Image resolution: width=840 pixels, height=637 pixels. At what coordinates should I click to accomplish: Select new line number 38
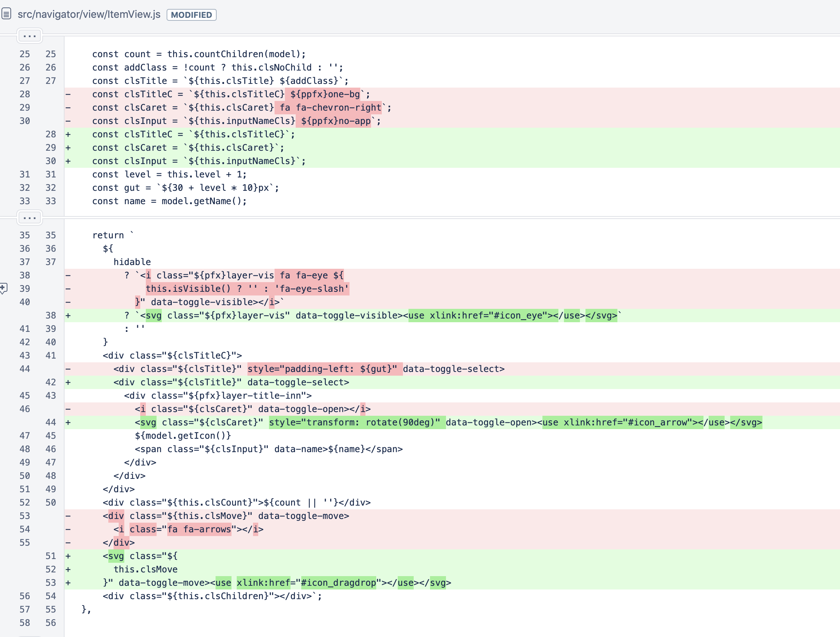coord(50,315)
